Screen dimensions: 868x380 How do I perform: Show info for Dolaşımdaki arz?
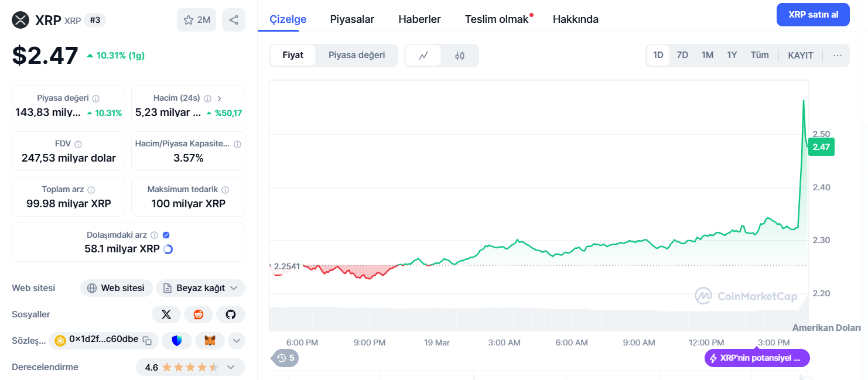[x=155, y=235]
